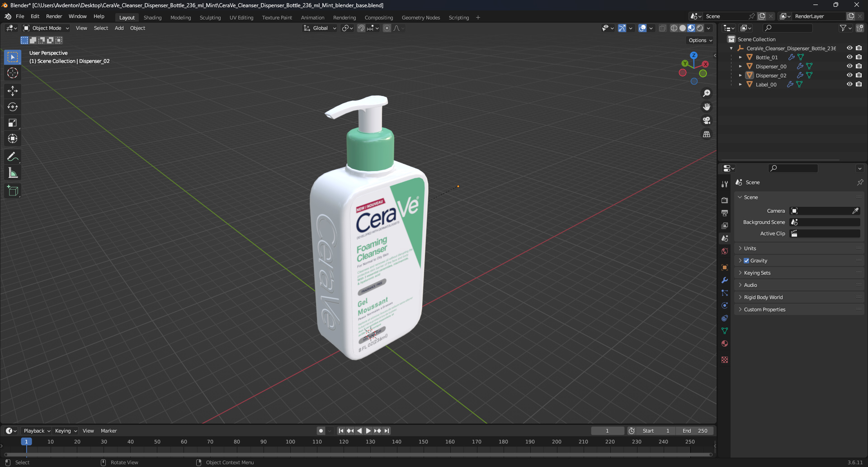Screen dimensions: 868x467
Task: Open the World properties tab
Action: pyautogui.click(x=725, y=251)
